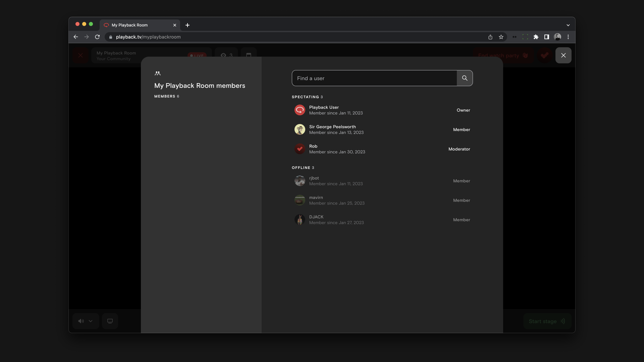Viewport: 644px width, 362px height.
Task: Select the MEMBERS 6 count label
Action: pos(167,96)
